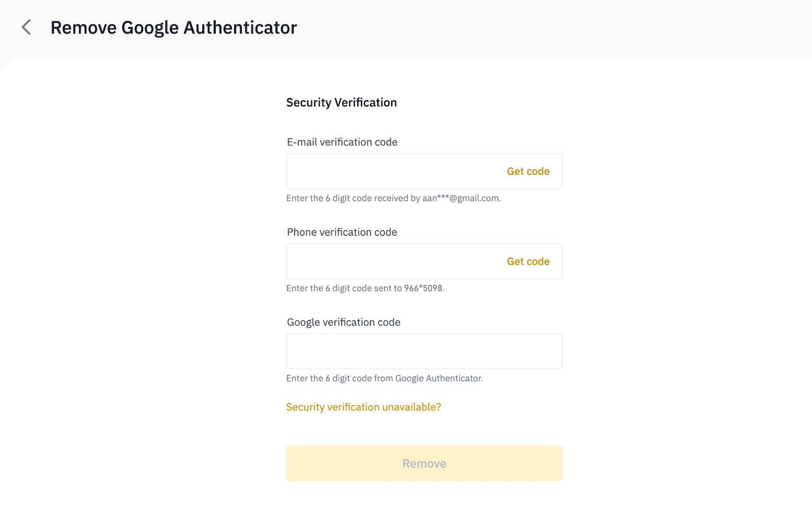
Task: Click the Google verification code input
Action: pos(424,351)
